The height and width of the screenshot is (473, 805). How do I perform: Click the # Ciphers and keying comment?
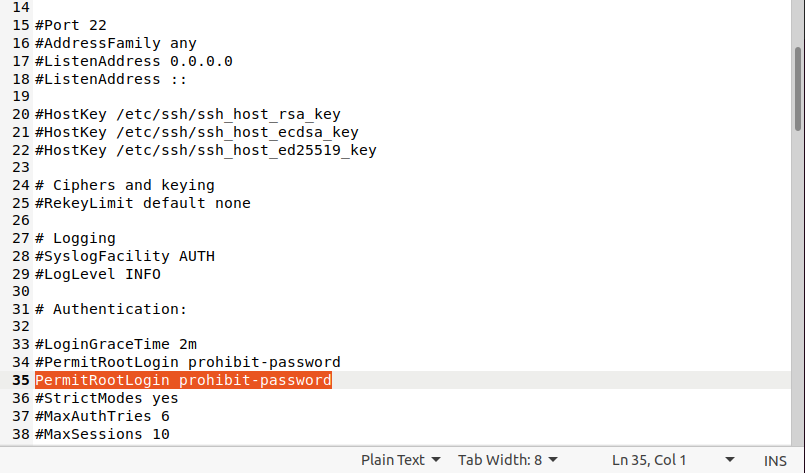[x=124, y=185]
